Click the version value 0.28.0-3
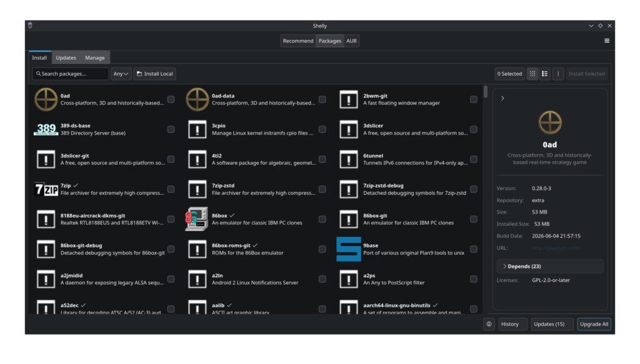 click(541, 189)
